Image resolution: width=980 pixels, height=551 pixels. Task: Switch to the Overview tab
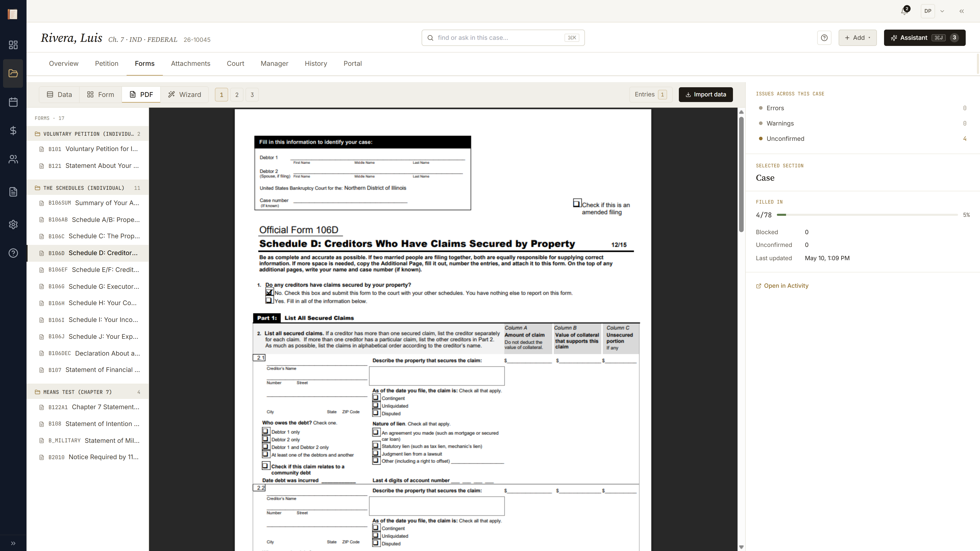point(64,64)
